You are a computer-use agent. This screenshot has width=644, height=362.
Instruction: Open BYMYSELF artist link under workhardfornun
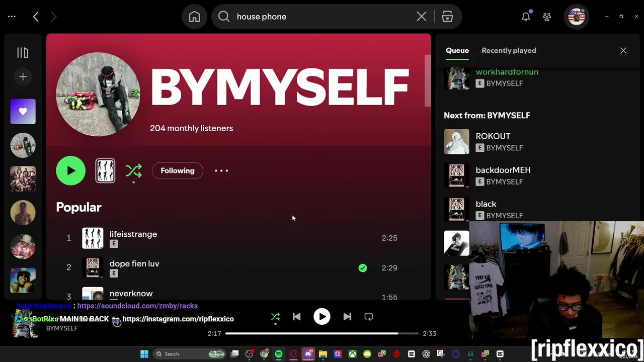point(504,83)
